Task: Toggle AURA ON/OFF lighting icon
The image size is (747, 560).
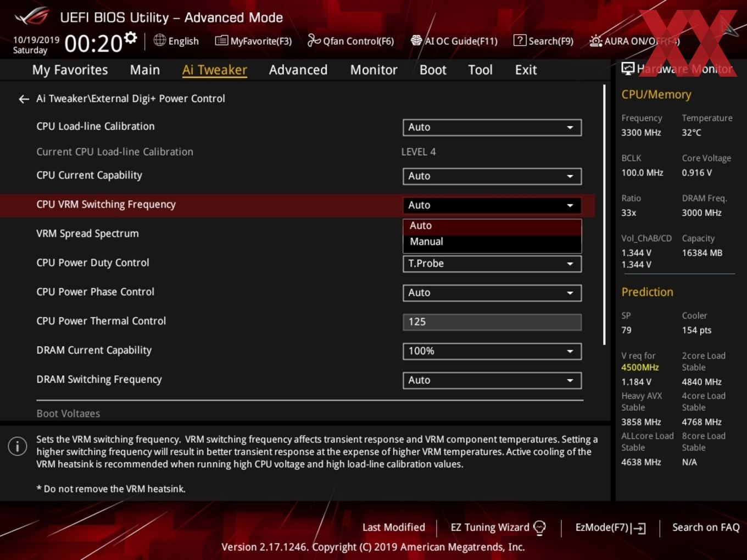Action: 595,41
